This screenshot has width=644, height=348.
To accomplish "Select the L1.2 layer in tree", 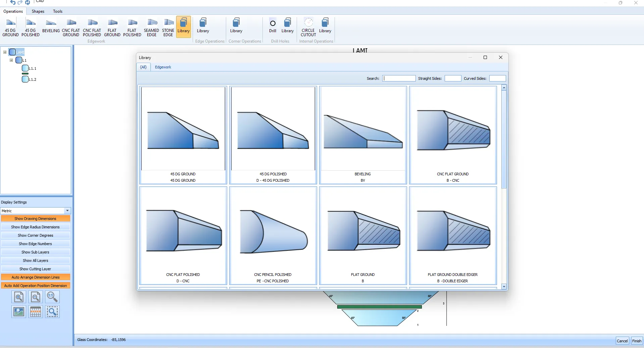I will click(x=30, y=79).
